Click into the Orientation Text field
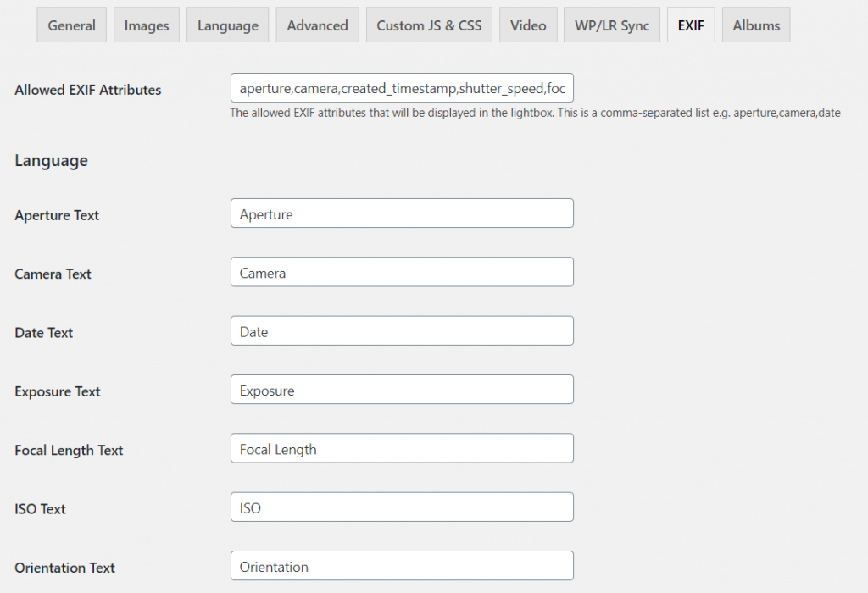This screenshot has height=593, width=868. pos(402,566)
